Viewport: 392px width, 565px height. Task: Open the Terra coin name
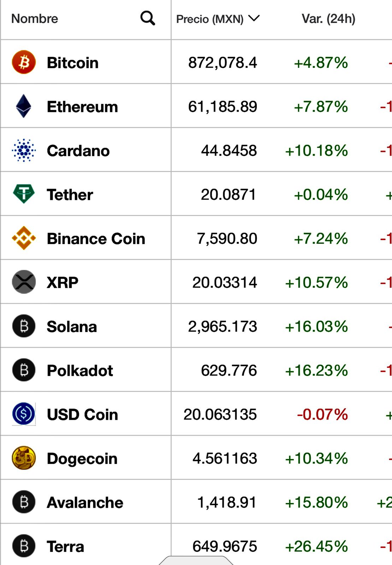[65, 547]
